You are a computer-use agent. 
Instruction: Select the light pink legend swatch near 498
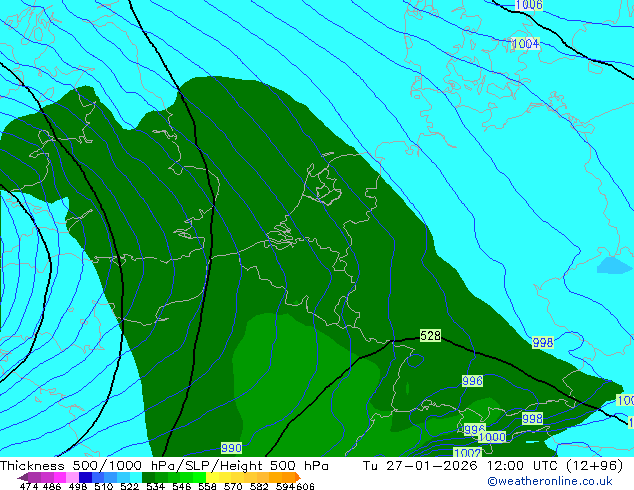(72, 477)
